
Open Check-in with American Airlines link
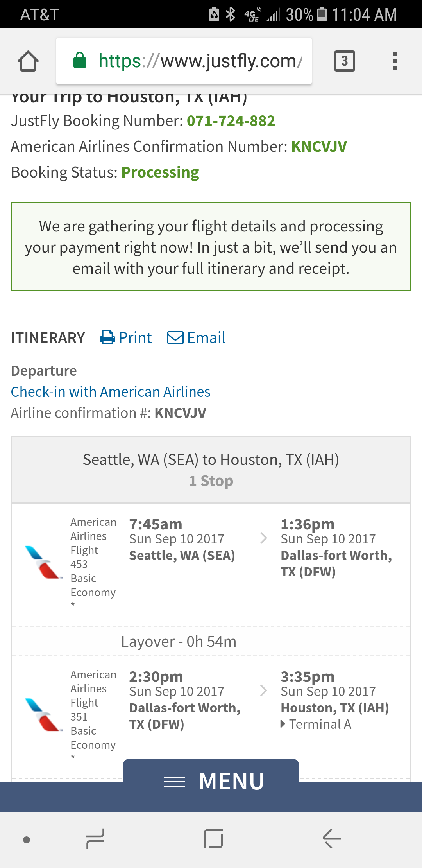tap(111, 392)
